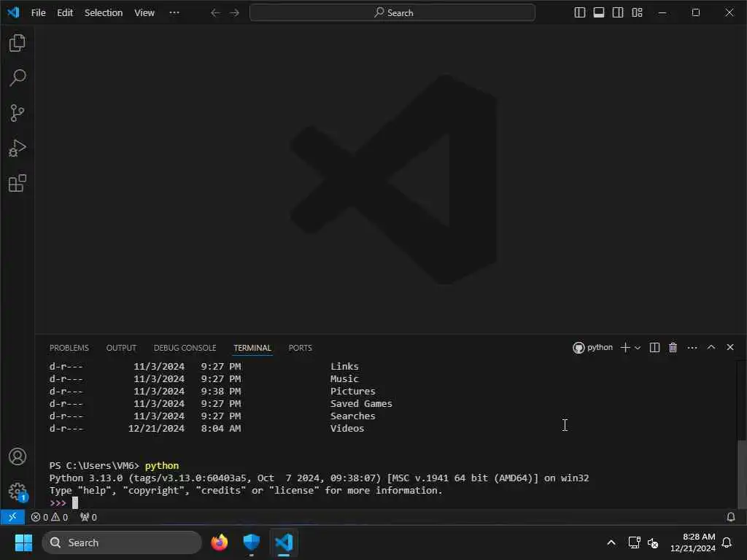Show errors and warnings count
Screen dimensions: 747x560
[x=50, y=517]
